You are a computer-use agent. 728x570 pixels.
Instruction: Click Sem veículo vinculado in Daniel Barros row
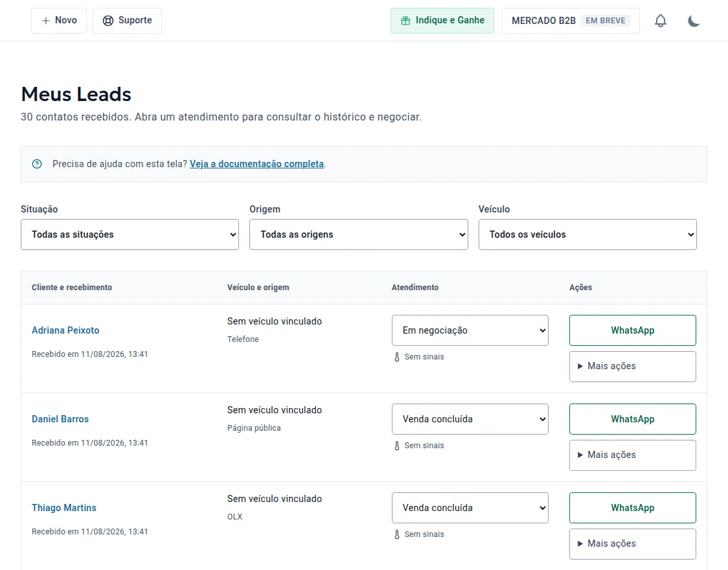275,410
